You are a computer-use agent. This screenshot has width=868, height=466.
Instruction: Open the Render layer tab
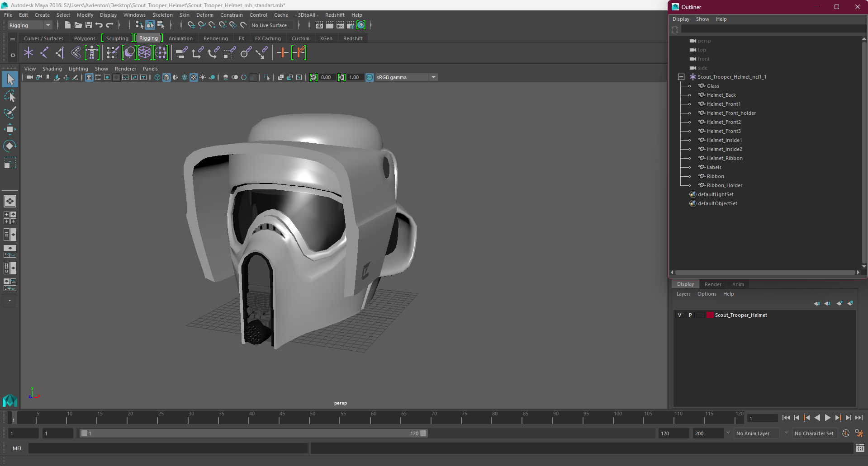coord(713,284)
